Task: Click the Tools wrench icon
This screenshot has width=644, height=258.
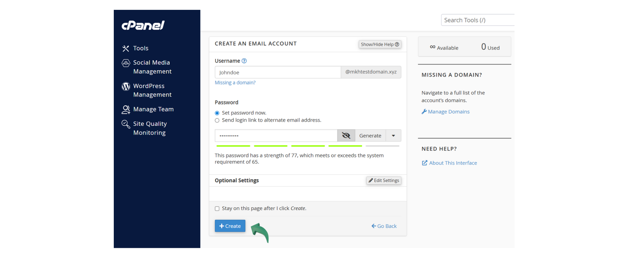Action: click(x=126, y=48)
